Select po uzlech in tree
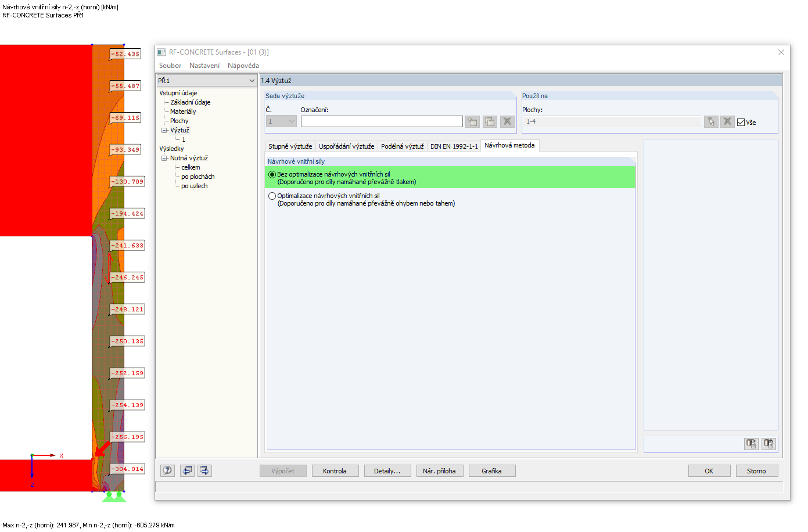The image size is (808, 532). [194, 186]
